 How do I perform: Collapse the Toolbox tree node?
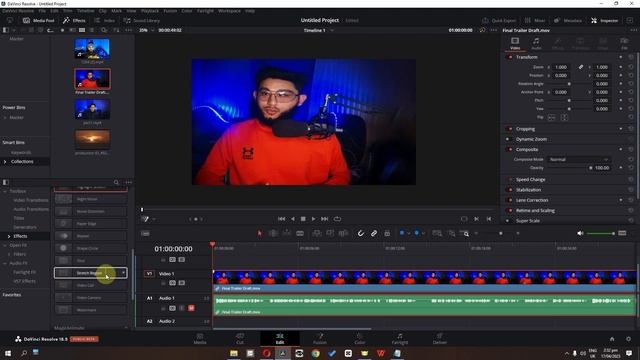pyautogui.click(x=5, y=191)
